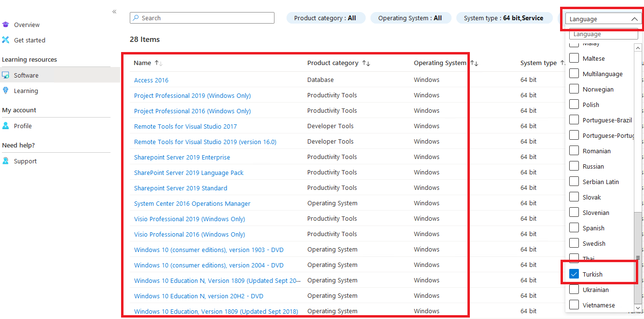Click the language list scrollbar thumb

638,258
